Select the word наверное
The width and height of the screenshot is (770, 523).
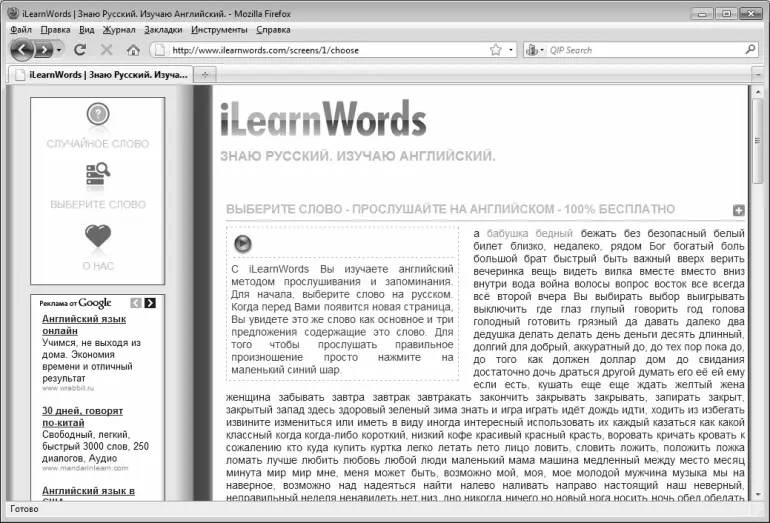[249, 486]
